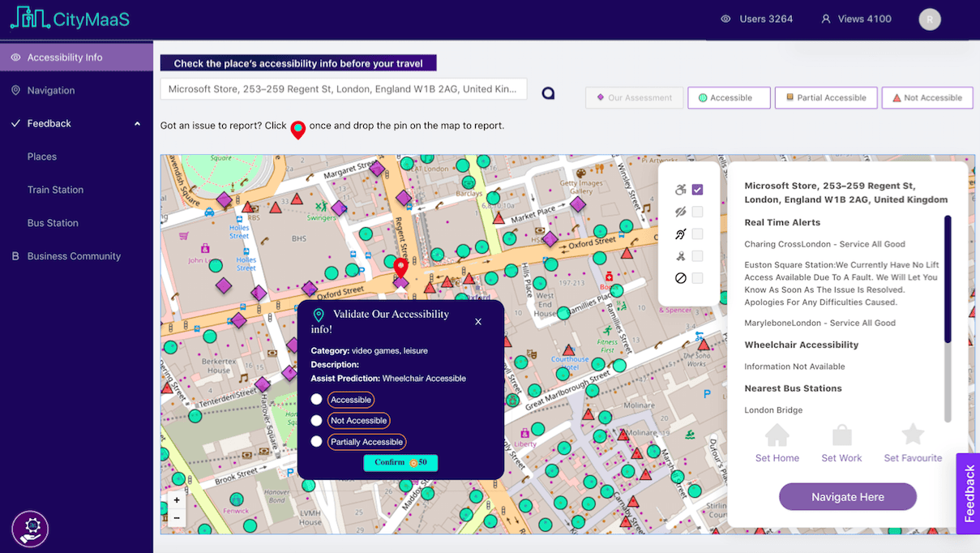The width and height of the screenshot is (980, 553).
Task: Open the vertical Feedback tab on the right edge
Action: pos(969,494)
